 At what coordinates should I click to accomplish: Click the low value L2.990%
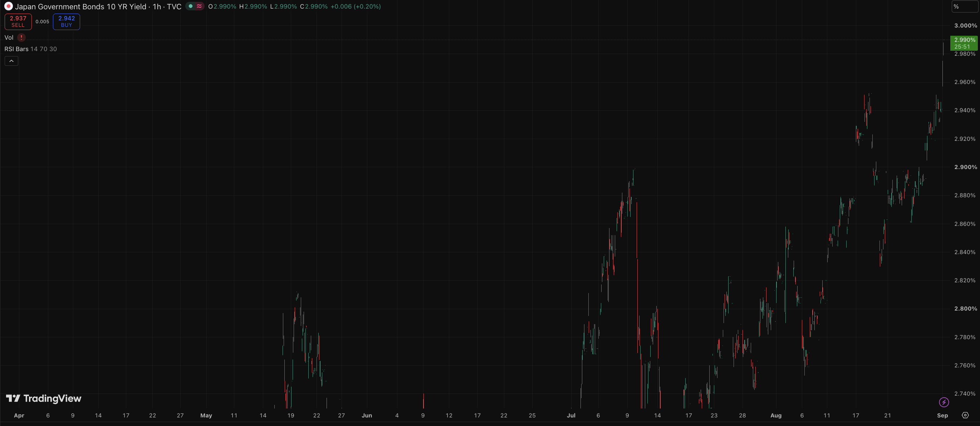[283, 6]
